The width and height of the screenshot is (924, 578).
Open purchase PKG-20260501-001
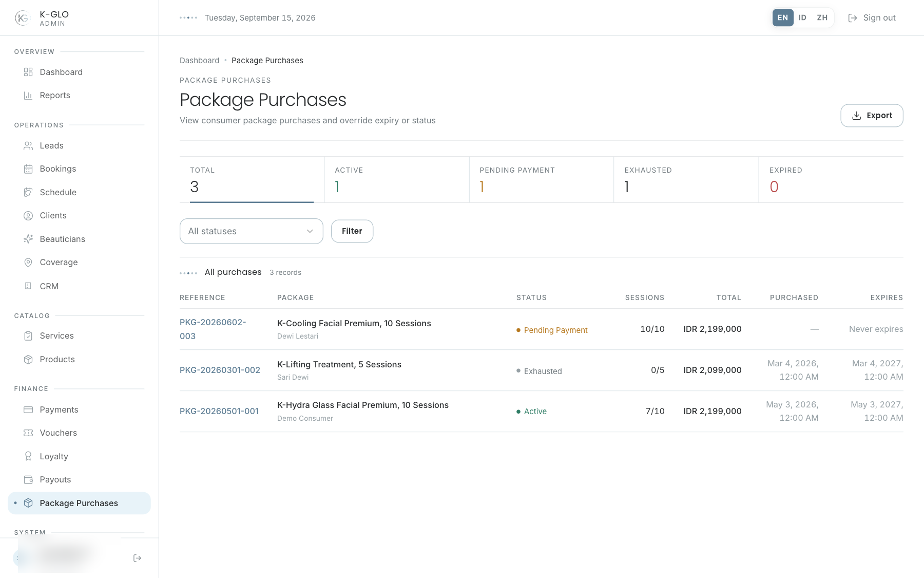219,412
